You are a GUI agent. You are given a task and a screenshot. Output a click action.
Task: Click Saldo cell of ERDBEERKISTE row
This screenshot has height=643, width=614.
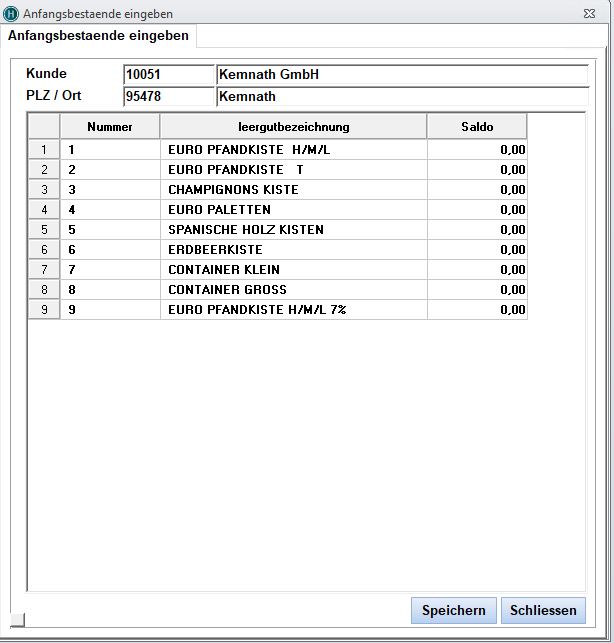pos(477,250)
